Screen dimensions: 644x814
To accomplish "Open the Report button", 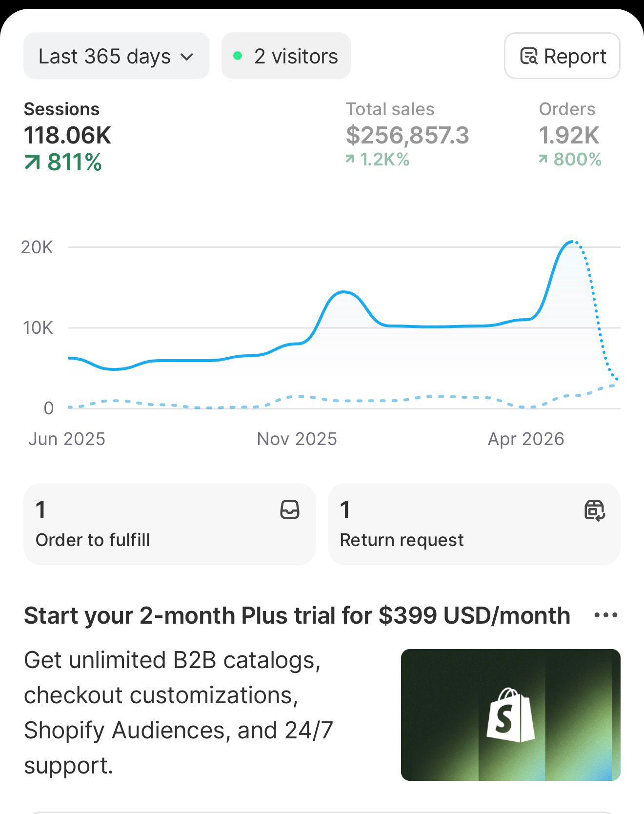I will point(562,56).
